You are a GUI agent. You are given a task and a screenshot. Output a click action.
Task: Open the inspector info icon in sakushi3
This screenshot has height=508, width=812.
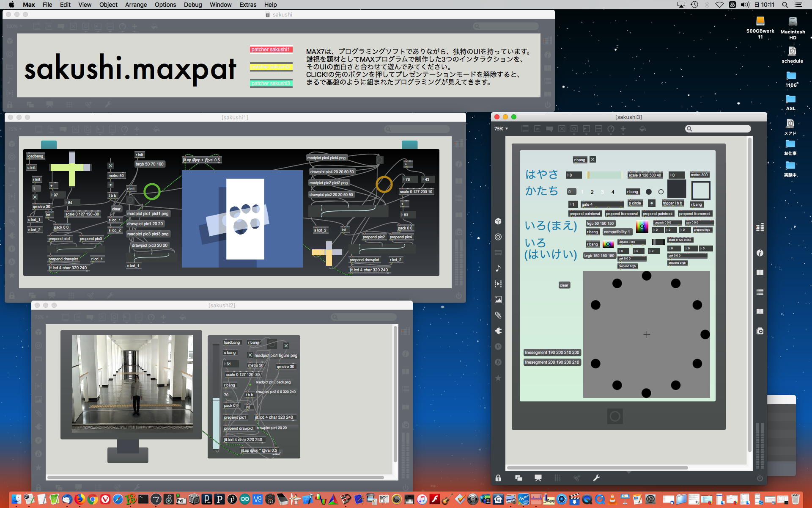760,253
